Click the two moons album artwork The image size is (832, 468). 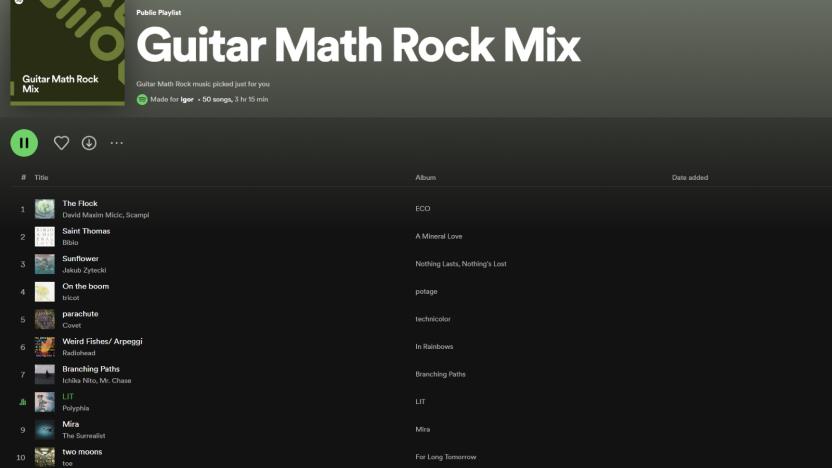tap(45, 457)
